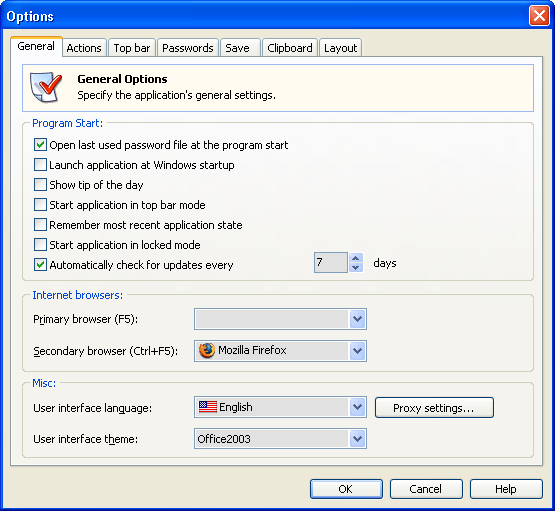Viewport: 555px width, 511px height.
Task: Click the Cancel button
Action: 426,489
